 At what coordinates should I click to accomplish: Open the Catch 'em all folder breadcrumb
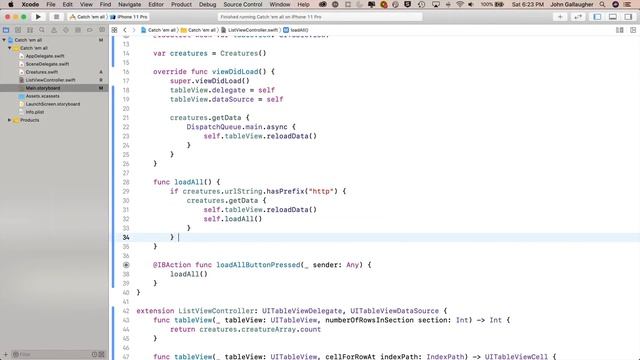coord(199,30)
